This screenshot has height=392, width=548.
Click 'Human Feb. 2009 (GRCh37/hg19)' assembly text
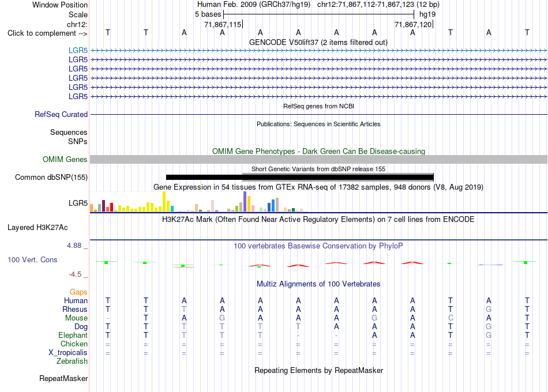254,5
